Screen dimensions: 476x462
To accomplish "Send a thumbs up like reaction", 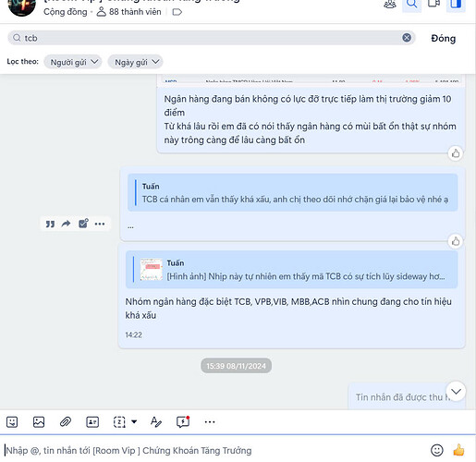I will pyautogui.click(x=458, y=450).
